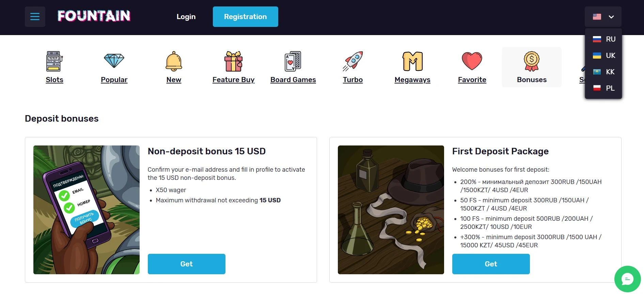Image resolution: width=644 pixels, height=294 pixels.
Task: Click the First Deposit Package image
Action: click(x=391, y=210)
